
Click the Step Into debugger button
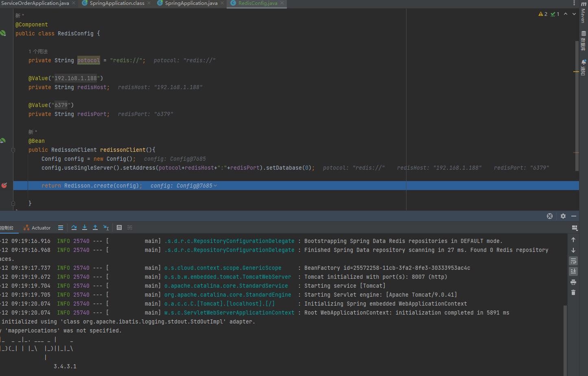pos(85,228)
